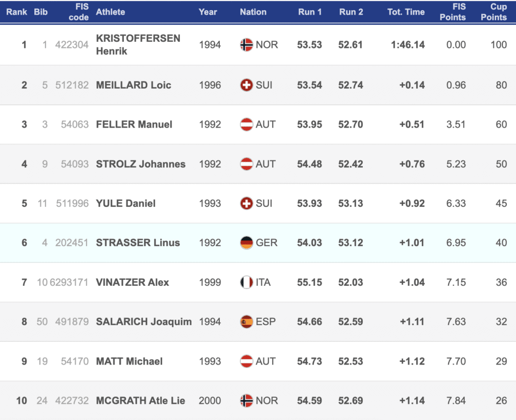Viewport: 516px width, 420px height.
Task: Click Norway flag in McGrath Atle Lie's row
Action: [x=246, y=401]
